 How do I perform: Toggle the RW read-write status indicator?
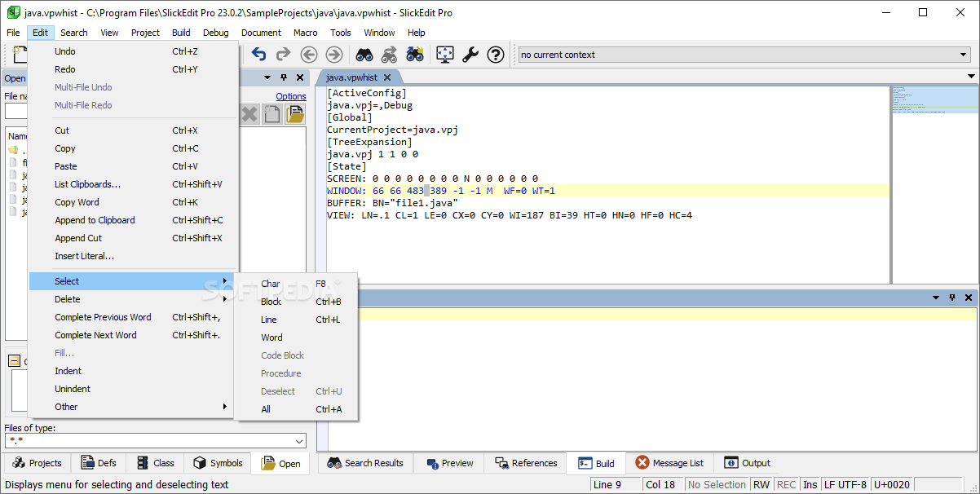(761, 485)
